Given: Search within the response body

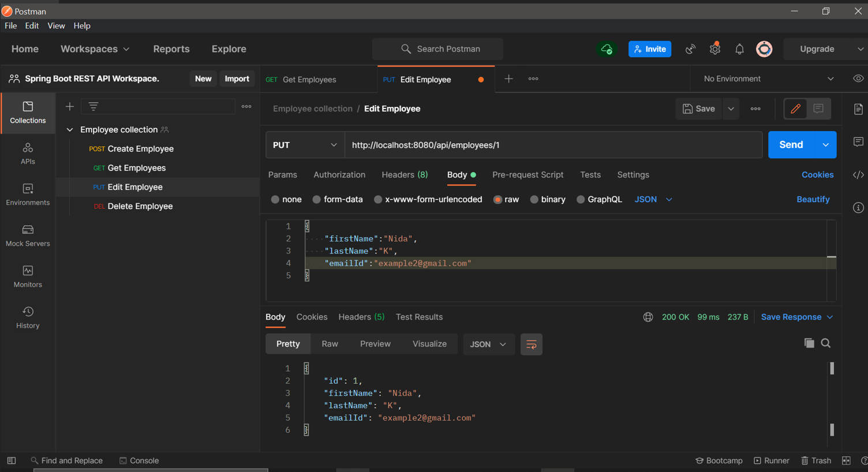Looking at the screenshot, I should pos(826,343).
